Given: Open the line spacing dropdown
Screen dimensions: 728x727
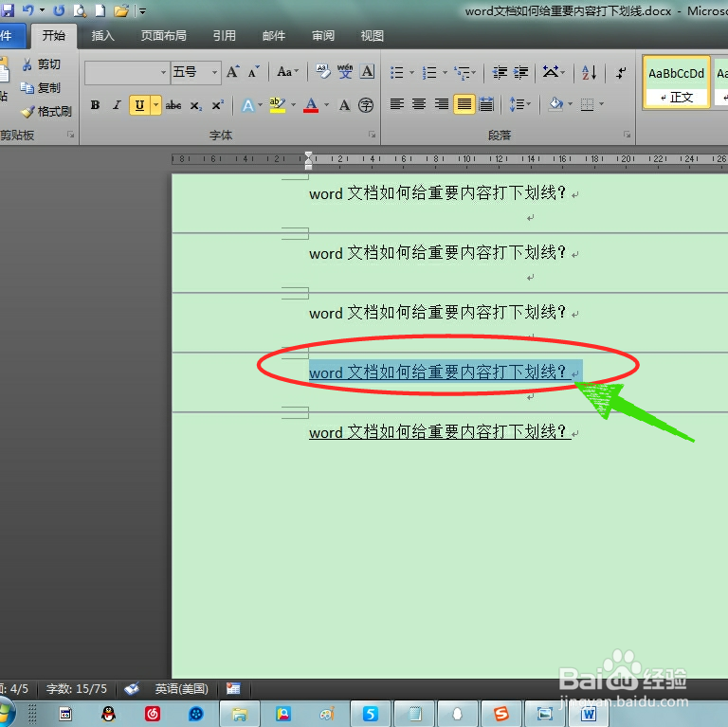Looking at the screenshot, I should pyautogui.click(x=520, y=104).
